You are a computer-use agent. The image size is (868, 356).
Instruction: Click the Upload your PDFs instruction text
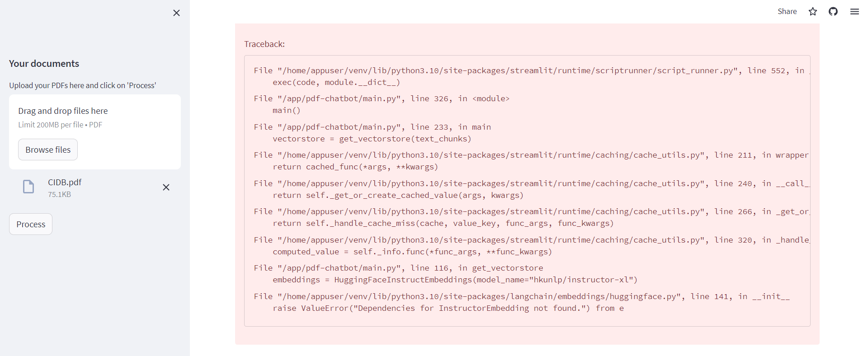click(x=82, y=85)
